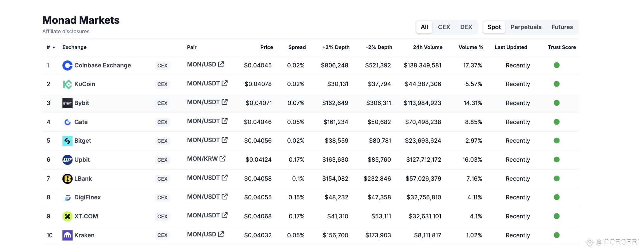Open external link icon beside MON/KRW
644x250 pixels.
click(x=222, y=159)
